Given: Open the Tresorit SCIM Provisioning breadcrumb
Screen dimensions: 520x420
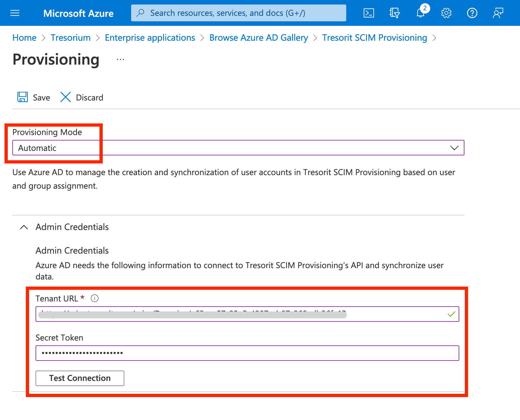Looking at the screenshot, I should pyautogui.click(x=375, y=37).
